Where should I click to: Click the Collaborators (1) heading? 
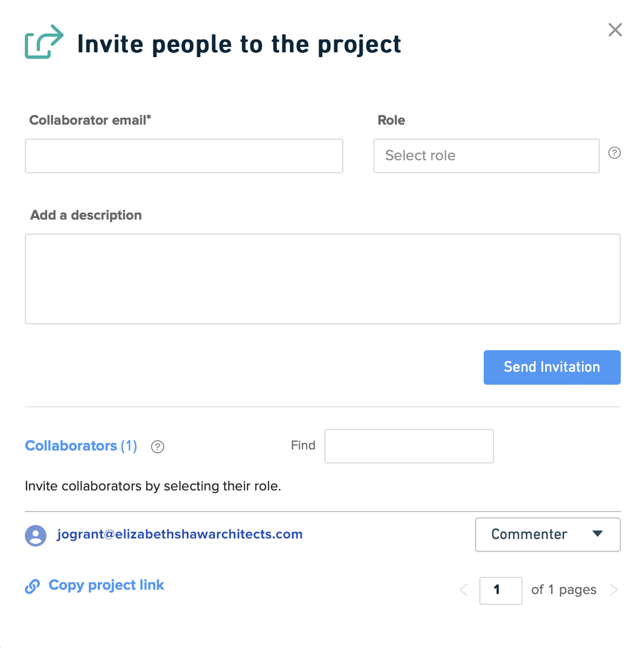tap(81, 446)
